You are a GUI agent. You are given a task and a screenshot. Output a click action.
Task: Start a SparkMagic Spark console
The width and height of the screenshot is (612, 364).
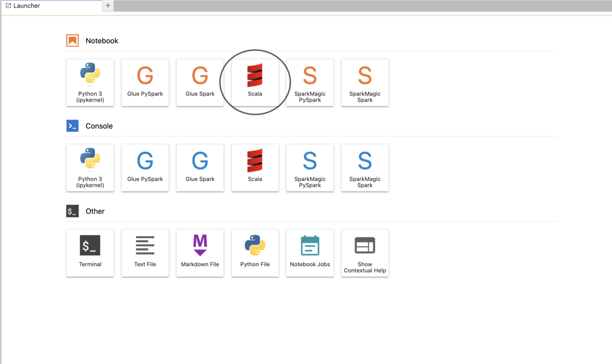point(364,168)
